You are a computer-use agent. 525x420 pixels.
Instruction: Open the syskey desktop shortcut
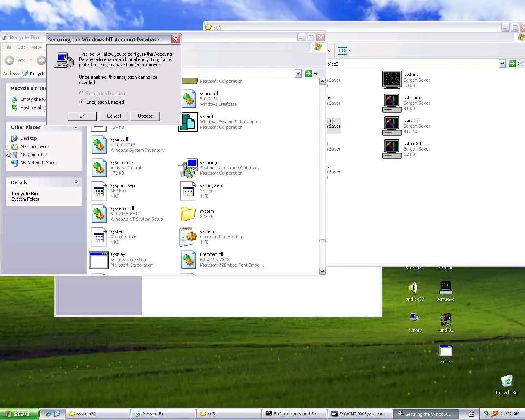[x=414, y=318]
